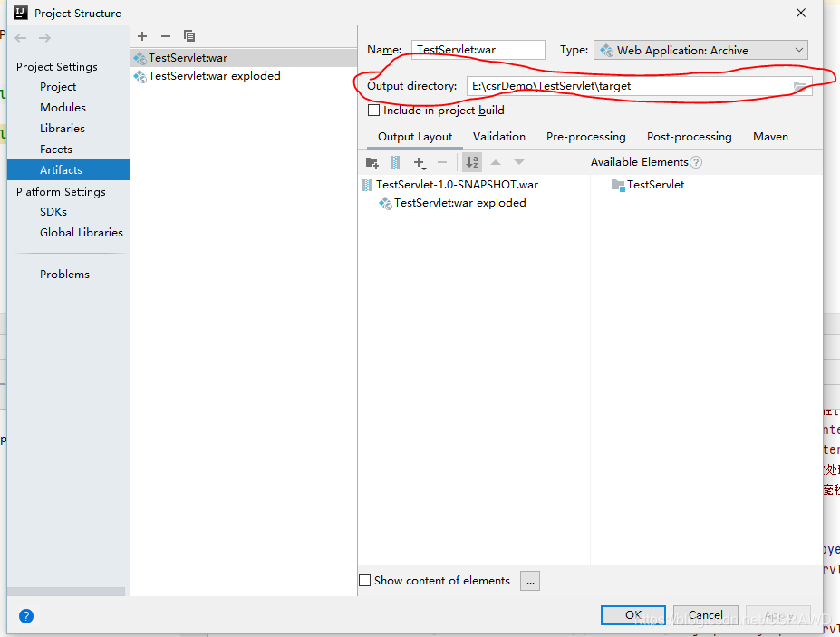840x637 pixels.
Task: Click the sidebar horizontal scrollbar
Action: [x=66, y=592]
